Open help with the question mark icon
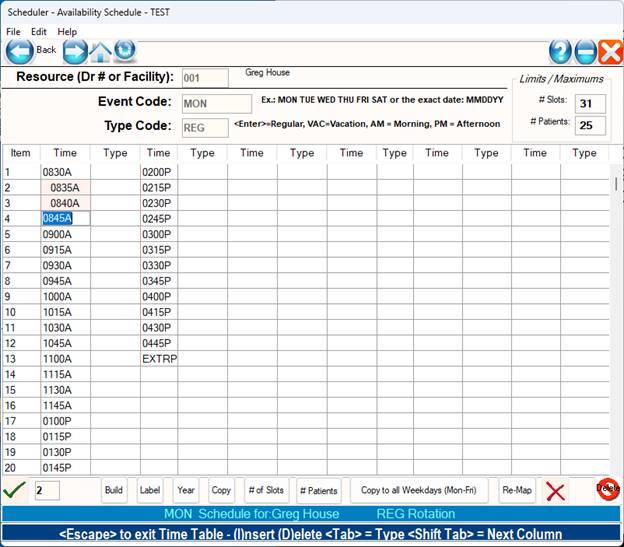Viewport: 624px width, 547px height. pos(560,52)
